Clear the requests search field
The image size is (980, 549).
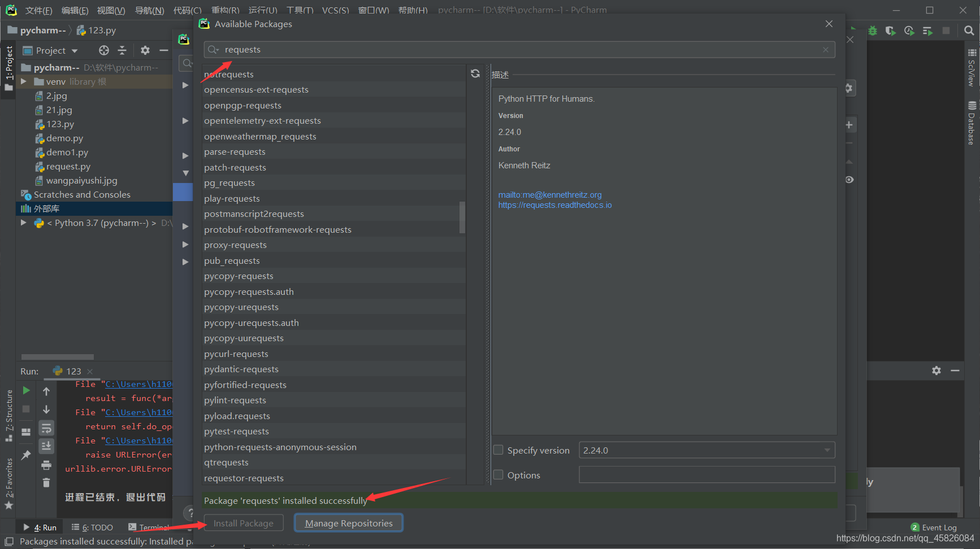coord(826,50)
